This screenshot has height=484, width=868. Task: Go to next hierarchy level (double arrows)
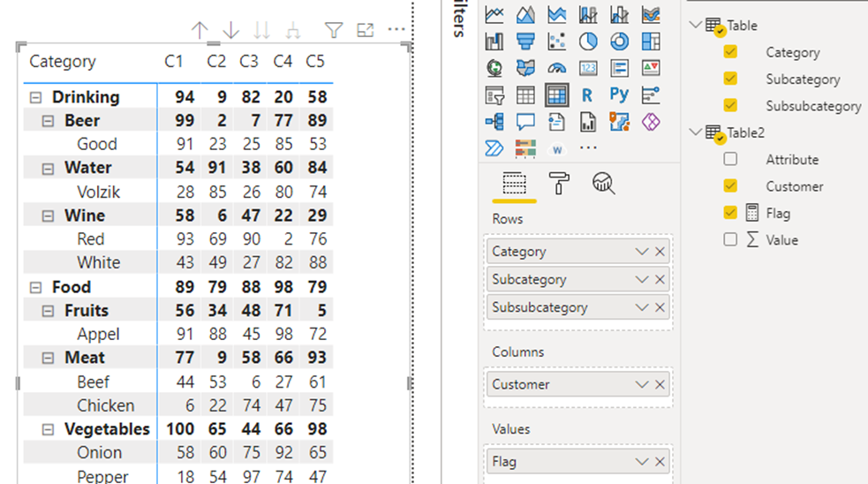pos(262,30)
